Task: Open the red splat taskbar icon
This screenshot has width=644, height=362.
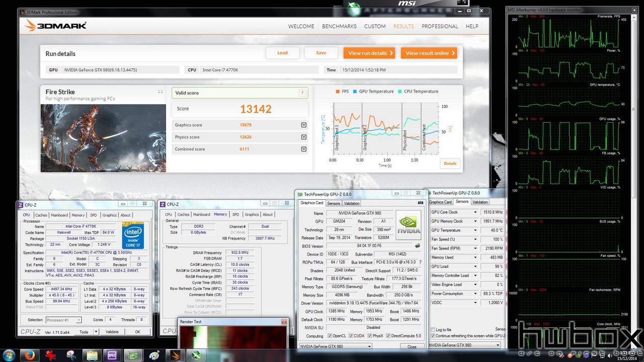Action: [x=51, y=355]
